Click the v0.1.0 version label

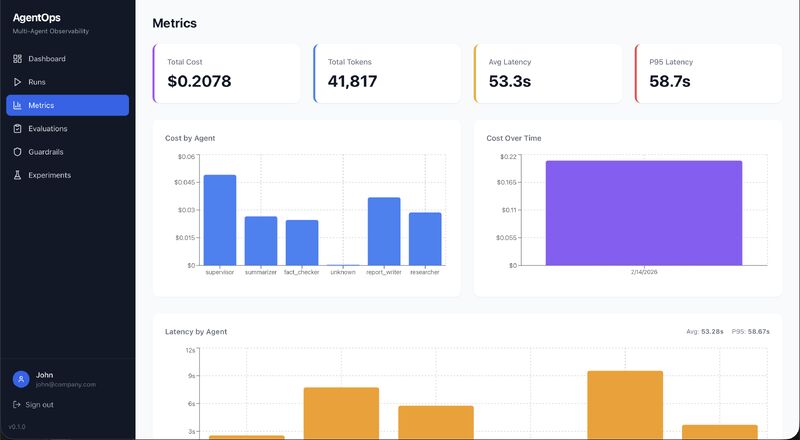pos(17,427)
